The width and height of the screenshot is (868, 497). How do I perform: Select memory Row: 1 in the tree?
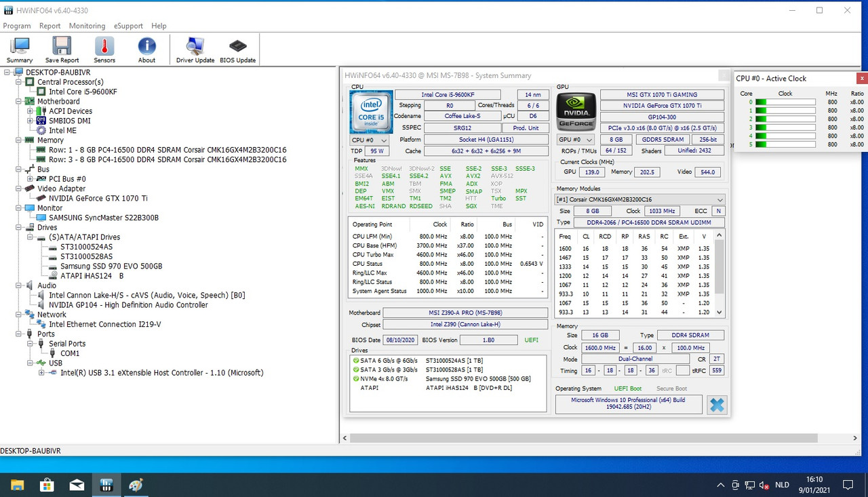coord(167,150)
